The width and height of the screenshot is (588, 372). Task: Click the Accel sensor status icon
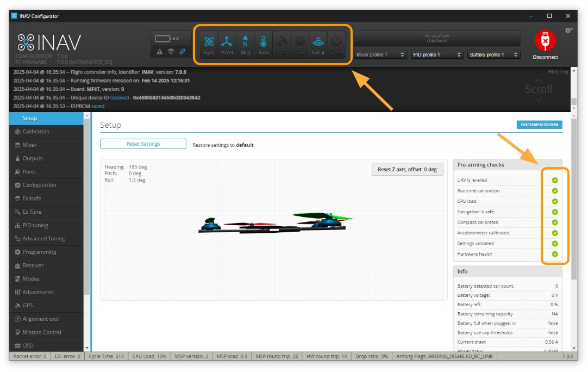(227, 41)
